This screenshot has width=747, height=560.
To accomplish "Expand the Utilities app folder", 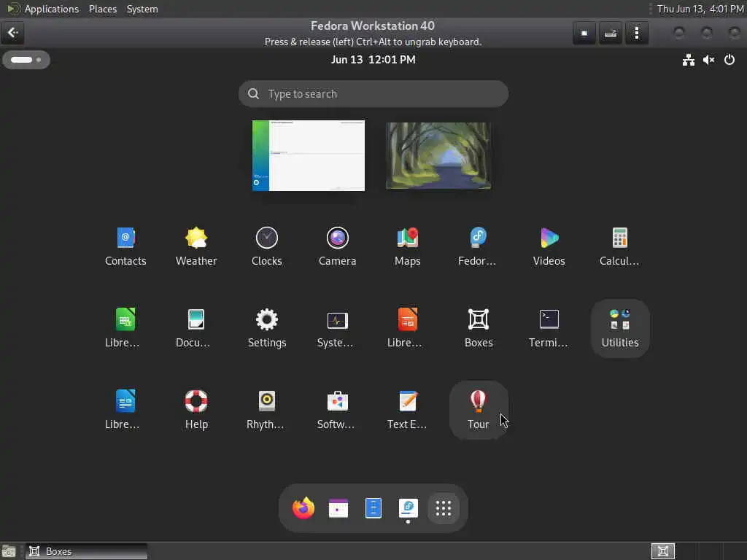I will coord(620,329).
